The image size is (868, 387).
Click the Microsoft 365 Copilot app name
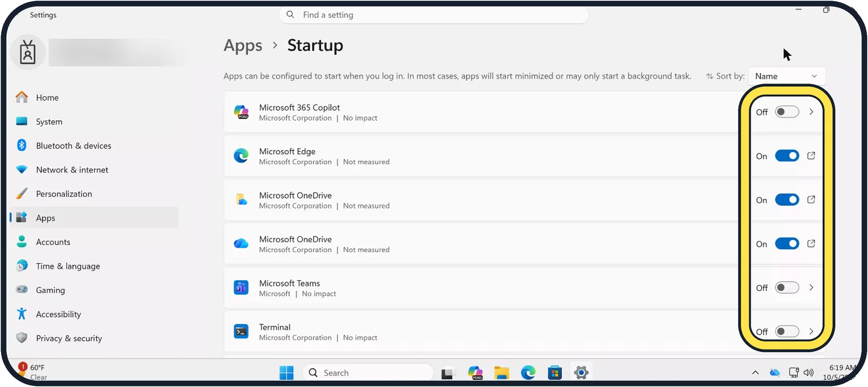pos(299,107)
